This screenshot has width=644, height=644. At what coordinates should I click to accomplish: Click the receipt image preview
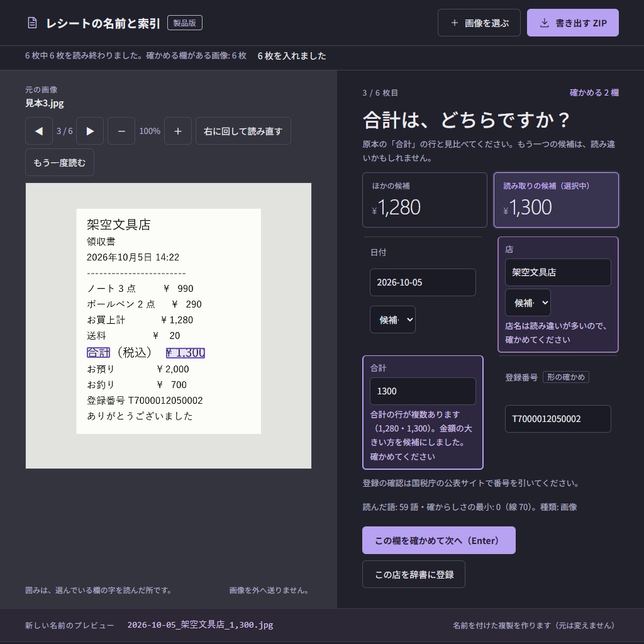[x=169, y=326]
